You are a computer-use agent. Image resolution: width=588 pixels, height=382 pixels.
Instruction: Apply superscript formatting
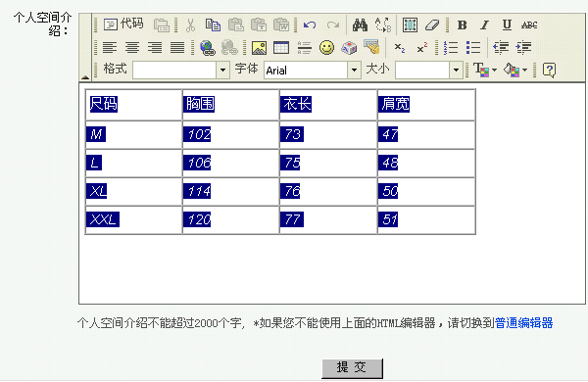point(421,48)
